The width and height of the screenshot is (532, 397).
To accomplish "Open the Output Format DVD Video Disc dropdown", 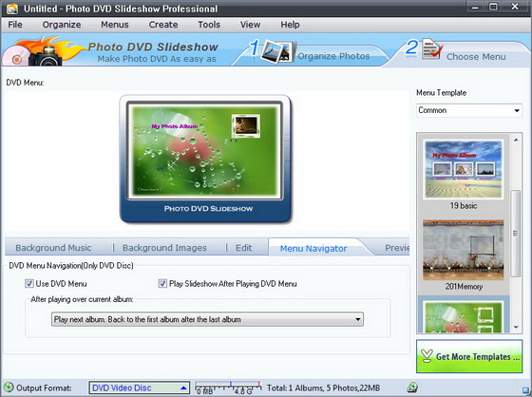I will tap(139, 388).
